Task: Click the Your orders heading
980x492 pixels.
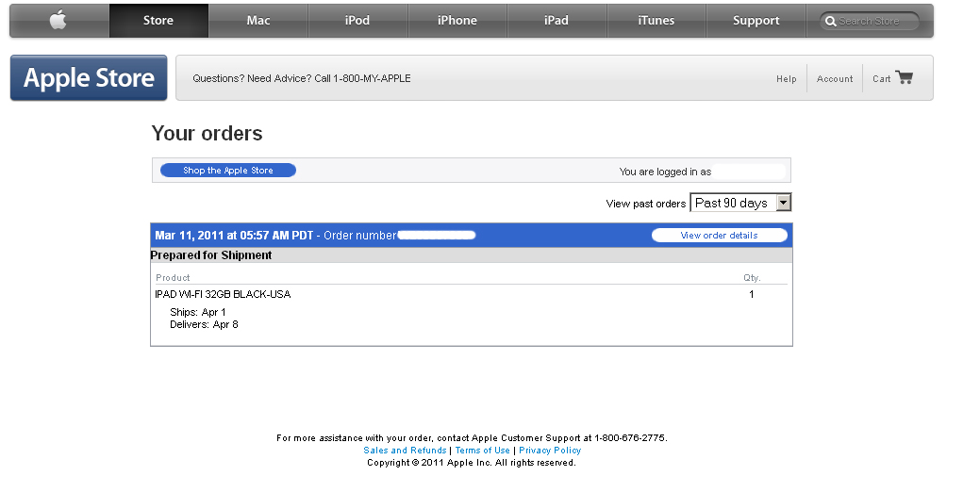Action: (x=207, y=134)
